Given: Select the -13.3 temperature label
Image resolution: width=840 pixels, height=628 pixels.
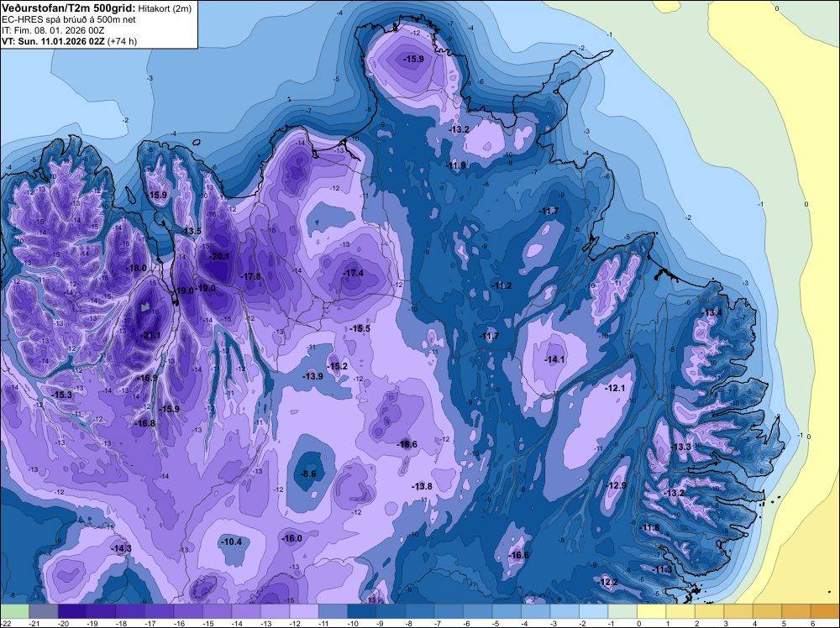Looking at the screenshot, I should [681, 447].
